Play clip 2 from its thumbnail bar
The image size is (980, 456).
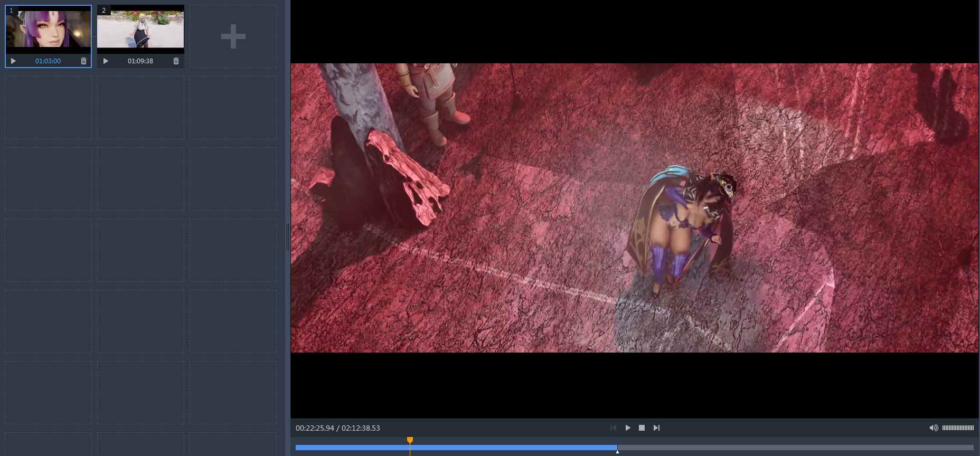pos(106,61)
